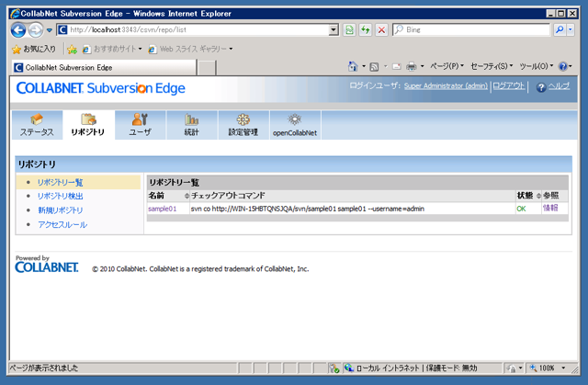Click the browser Forward button
588x385 pixels.
(x=36, y=30)
